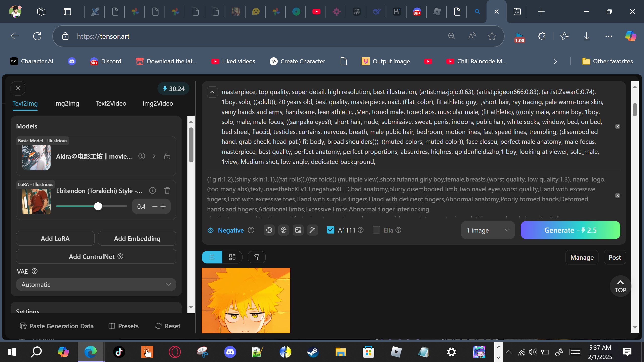Open info for Akira basic model

[x=142, y=156]
